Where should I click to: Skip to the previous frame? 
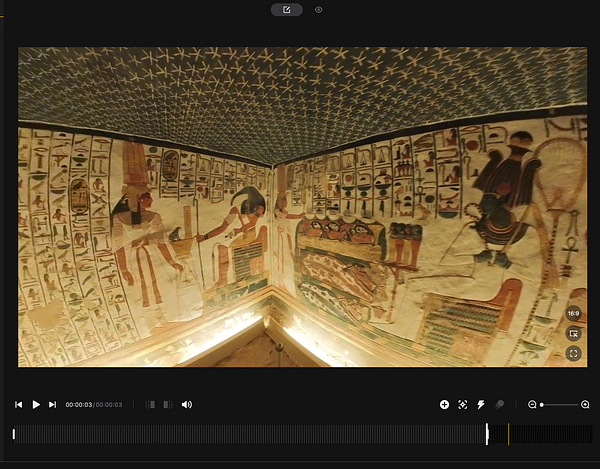18,404
